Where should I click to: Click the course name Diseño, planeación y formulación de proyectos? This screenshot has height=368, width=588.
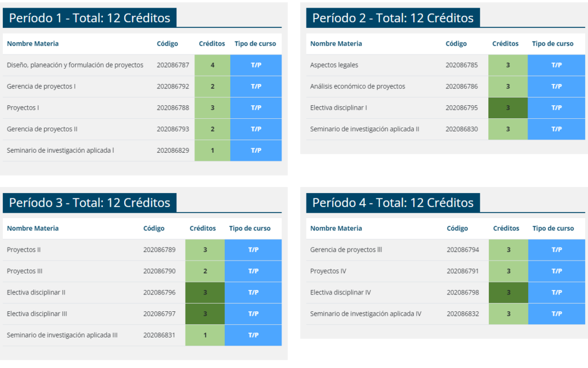(x=75, y=65)
